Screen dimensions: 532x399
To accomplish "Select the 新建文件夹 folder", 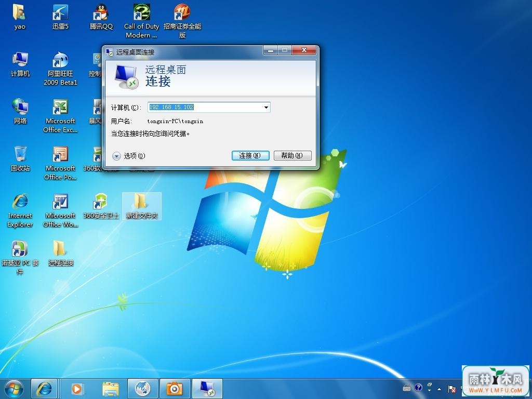I will (x=141, y=206).
